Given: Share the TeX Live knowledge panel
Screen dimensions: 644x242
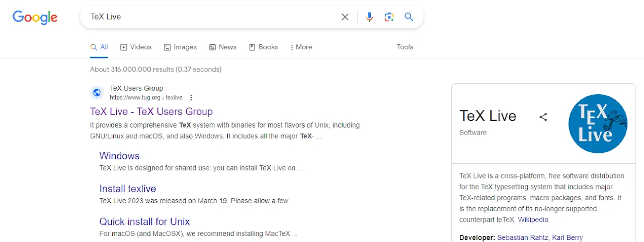Looking at the screenshot, I should pyautogui.click(x=543, y=117).
